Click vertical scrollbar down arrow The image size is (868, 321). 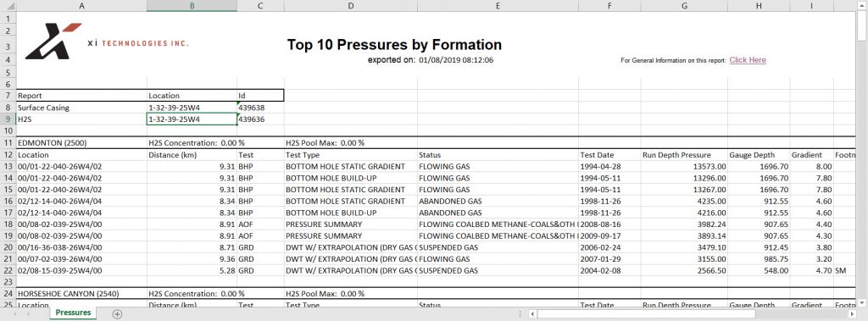[x=862, y=302]
